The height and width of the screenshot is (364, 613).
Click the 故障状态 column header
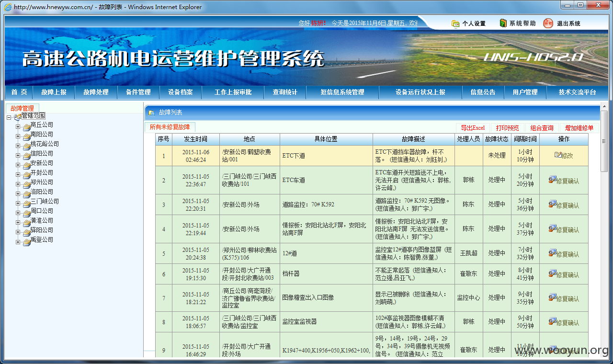coord(497,139)
